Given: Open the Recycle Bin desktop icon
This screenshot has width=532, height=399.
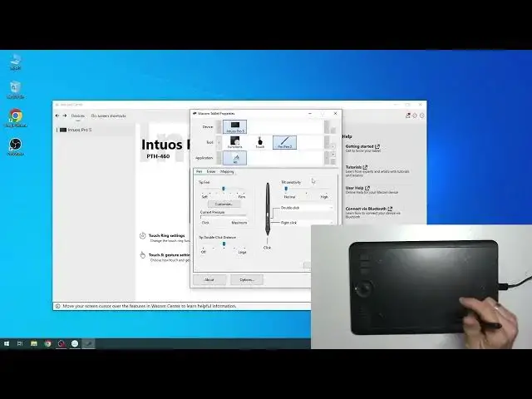Looking at the screenshot, I should pos(15,91).
